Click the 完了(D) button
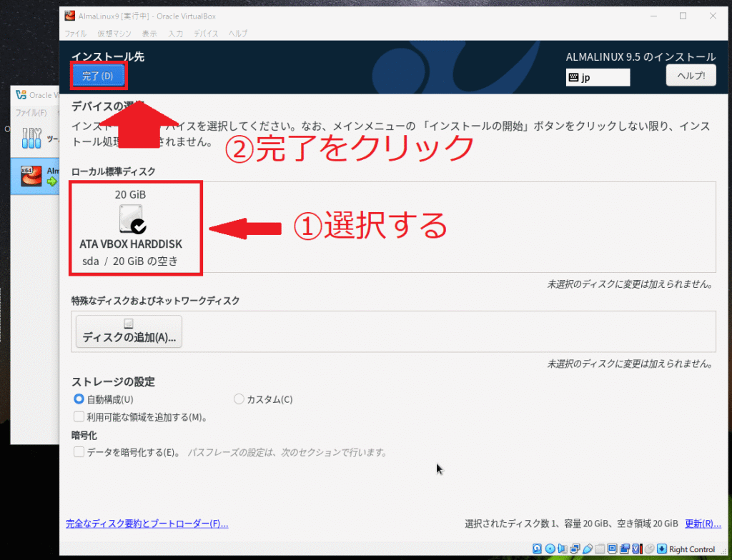Image resolution: width=732 pixels, height=560 pixels. click(98, 76)
